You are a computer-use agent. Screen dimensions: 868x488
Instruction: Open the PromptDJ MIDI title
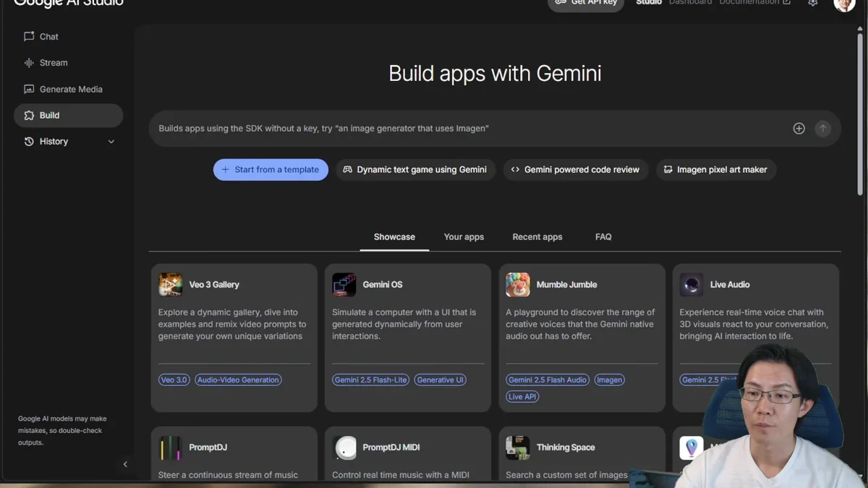(x=391, y=448)
